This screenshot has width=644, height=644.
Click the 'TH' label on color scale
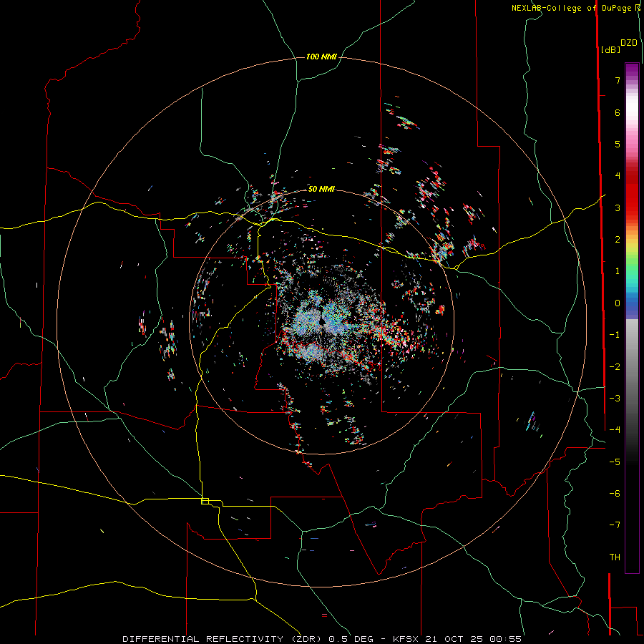(x=615, y=557)
